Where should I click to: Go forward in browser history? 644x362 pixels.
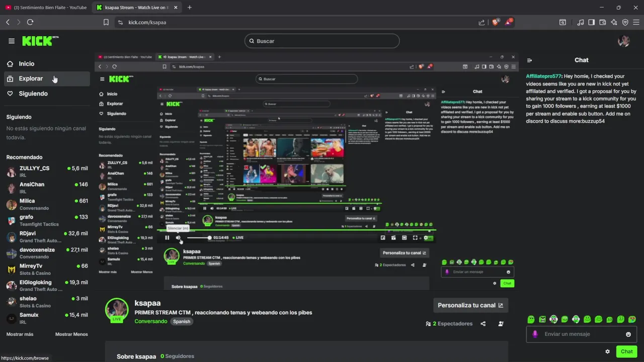click(x=19, y=22)
